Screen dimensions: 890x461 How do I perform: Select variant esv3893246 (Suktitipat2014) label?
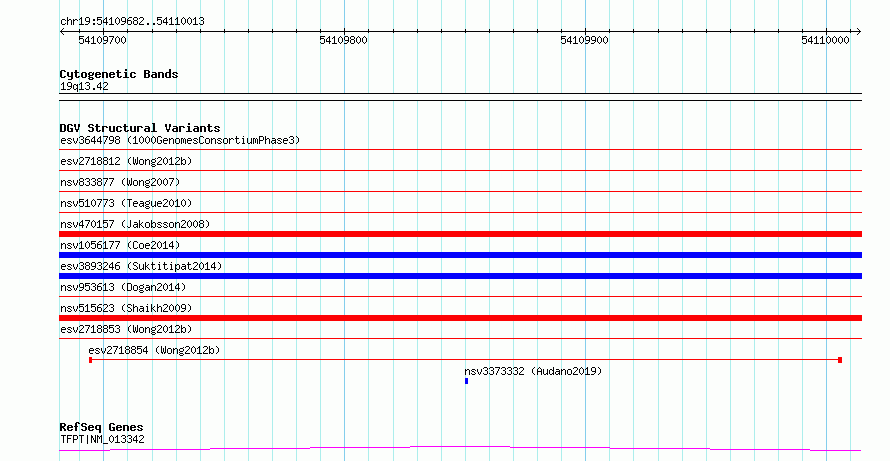(141, 266)
